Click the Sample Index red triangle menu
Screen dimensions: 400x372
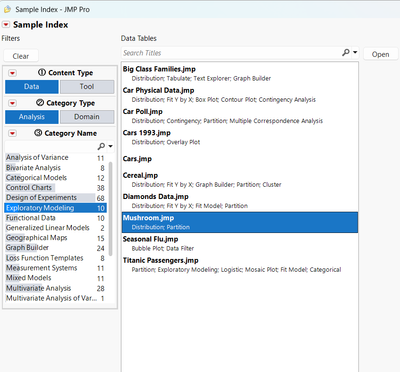point(6,24)
